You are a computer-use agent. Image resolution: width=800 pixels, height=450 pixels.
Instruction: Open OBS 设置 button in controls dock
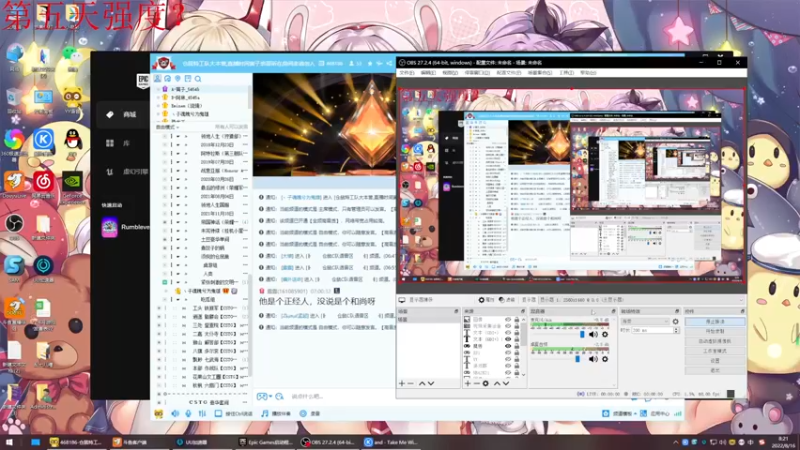pos(715,361)
